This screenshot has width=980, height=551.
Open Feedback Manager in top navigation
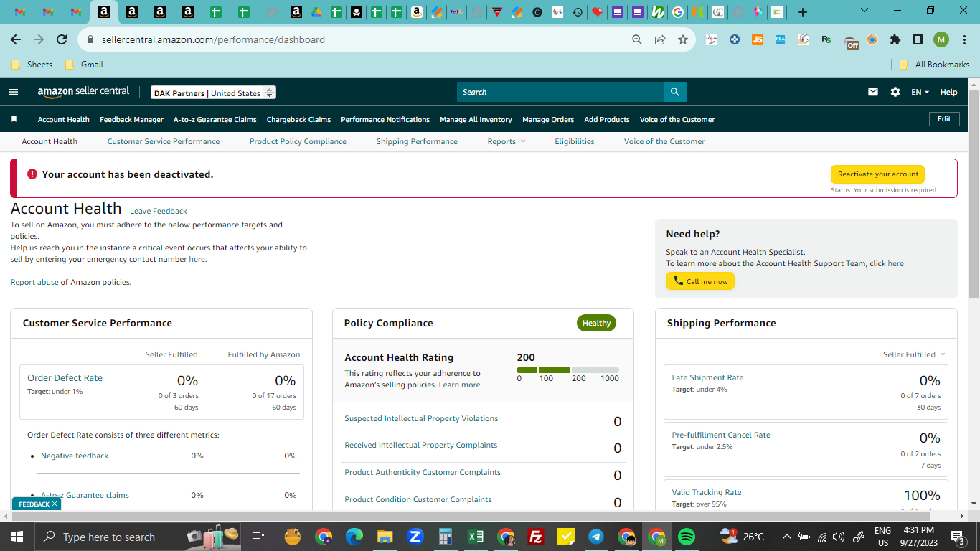point(131,119)
